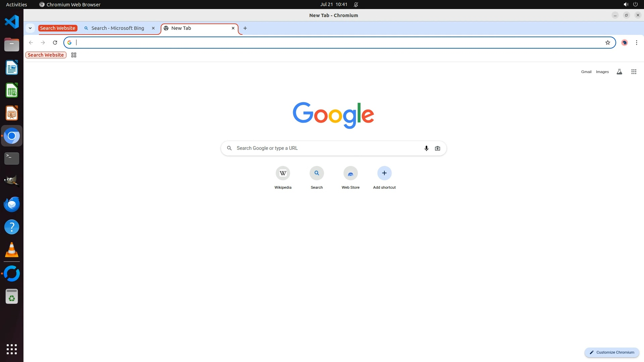Open the tab groups grid icon in bookmarks bar
The width and height of the screenshot is (644, 362).
coord(74,55)
